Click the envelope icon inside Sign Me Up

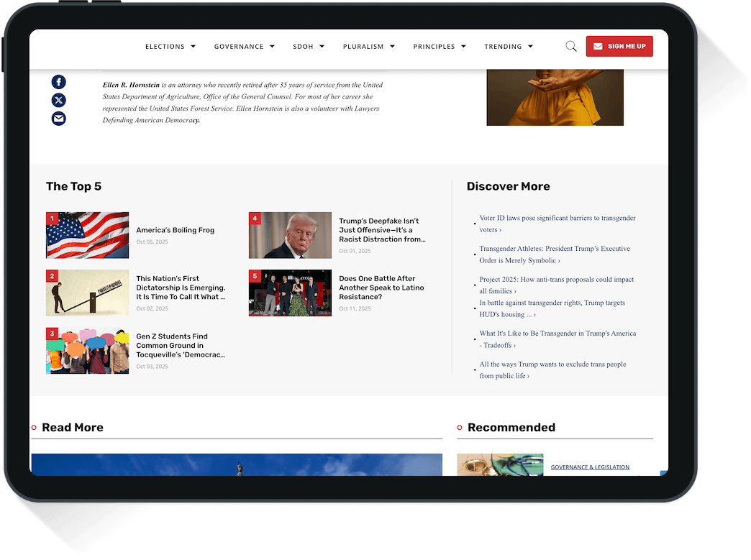pyautogui.click(x=598, y=45)
